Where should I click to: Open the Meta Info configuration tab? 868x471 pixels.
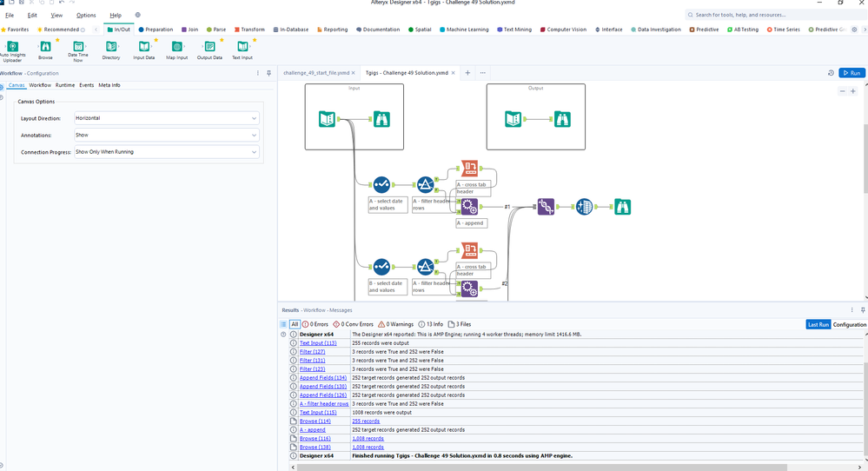[x=109, y=85]
